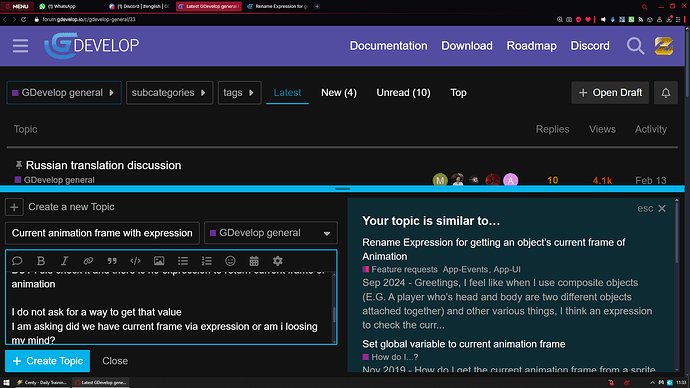Go back in browser history
690x388 pixels.
point(5,19)
